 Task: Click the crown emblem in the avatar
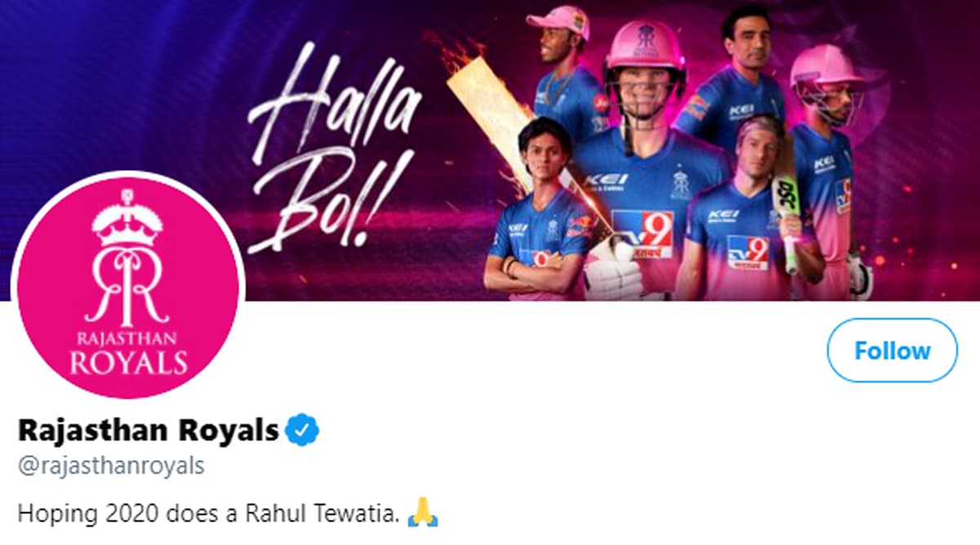click(127, 220)
